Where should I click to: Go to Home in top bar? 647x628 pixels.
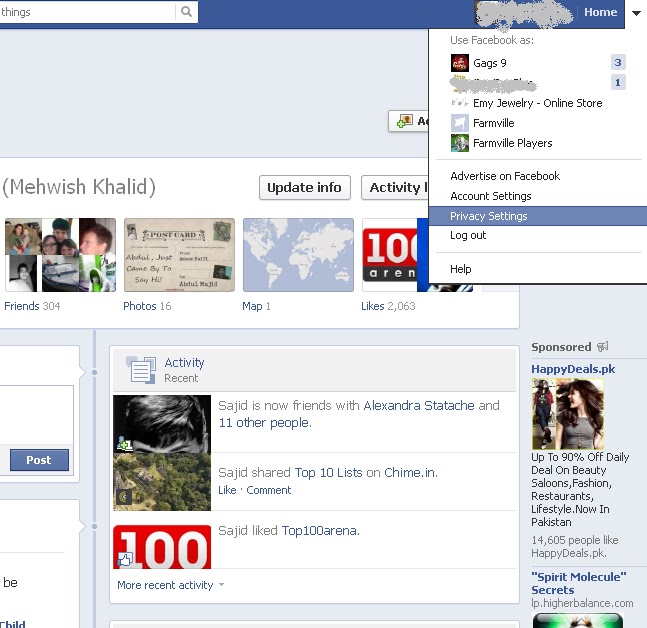click(600, 12)
